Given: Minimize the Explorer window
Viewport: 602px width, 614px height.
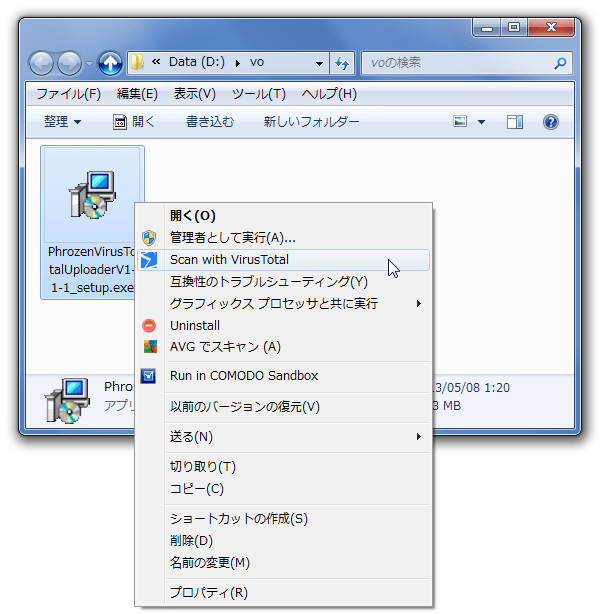Looking at the screenshot, I should tap(487, 28).
